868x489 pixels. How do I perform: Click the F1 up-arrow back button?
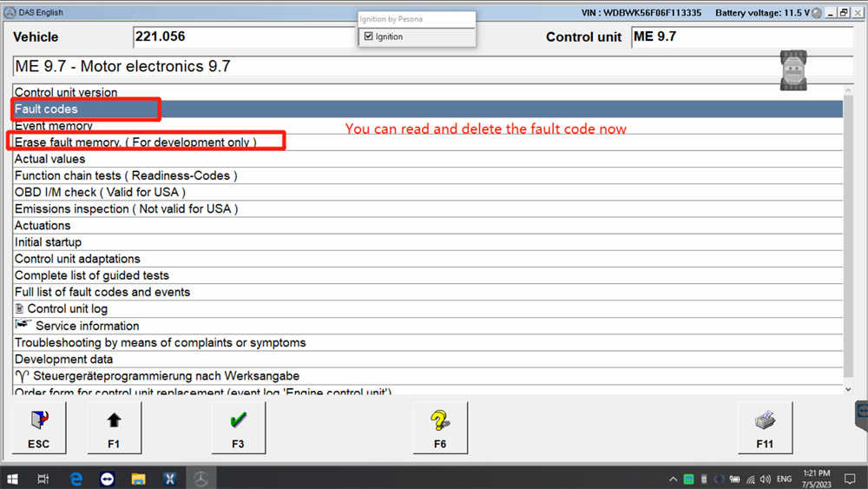[114, 427]
